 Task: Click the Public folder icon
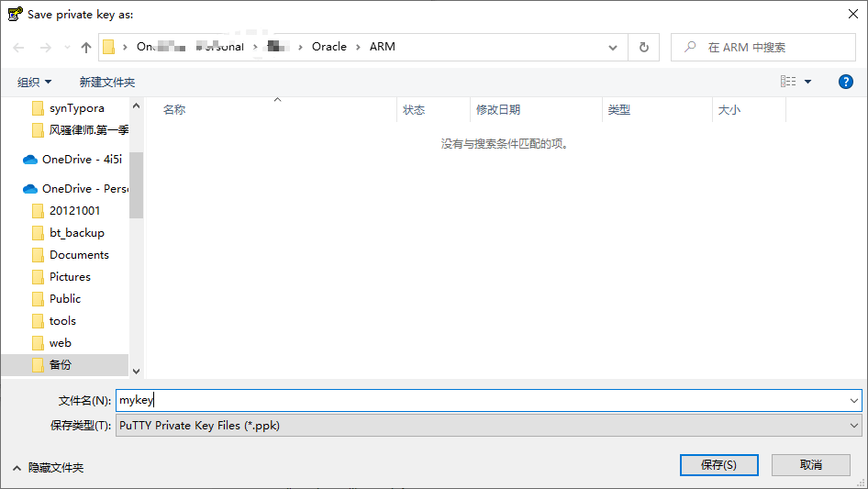pos(38,299)
